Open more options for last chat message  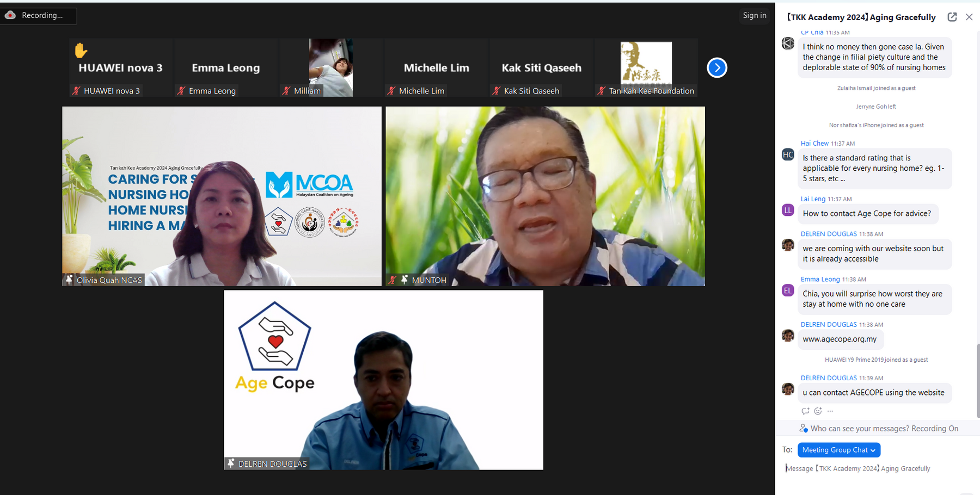[830, 411]
